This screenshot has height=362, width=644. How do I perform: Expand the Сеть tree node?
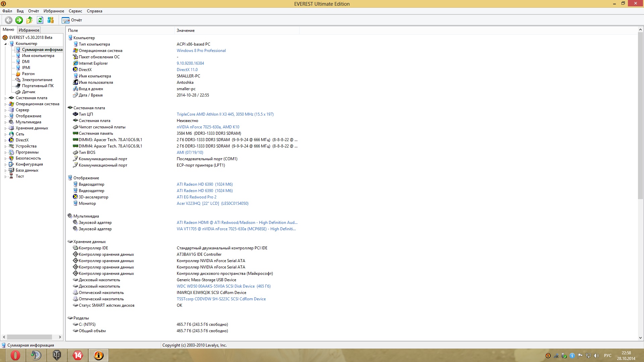[5, 134]
